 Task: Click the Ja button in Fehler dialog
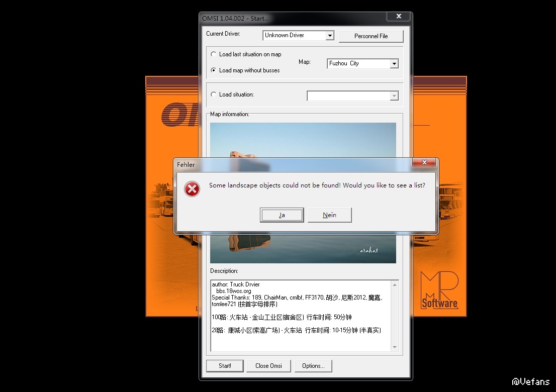[282, 215]
